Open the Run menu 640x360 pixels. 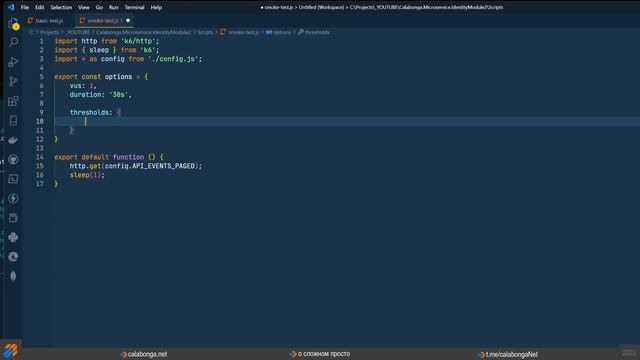click(x=113, y=7)
